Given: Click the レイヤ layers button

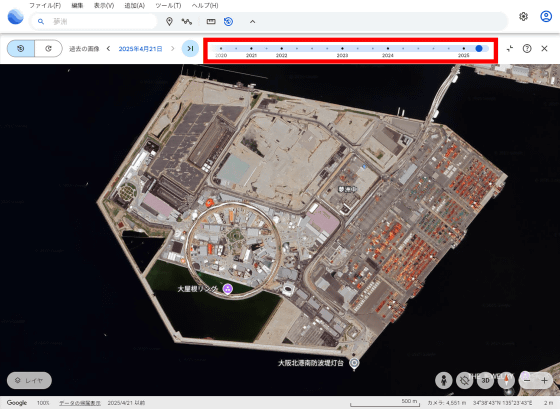Looking at the screenshot, I should click(x=29, y=380).
